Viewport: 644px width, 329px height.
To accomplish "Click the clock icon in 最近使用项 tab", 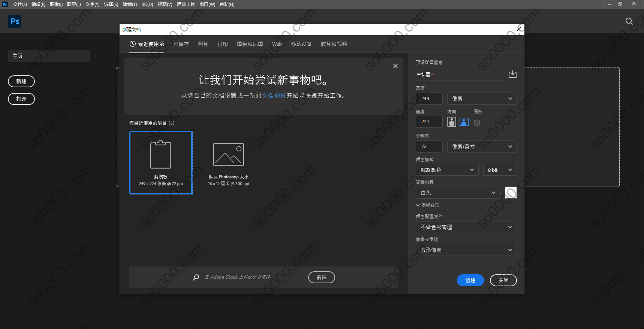I will tap(133, 44).
